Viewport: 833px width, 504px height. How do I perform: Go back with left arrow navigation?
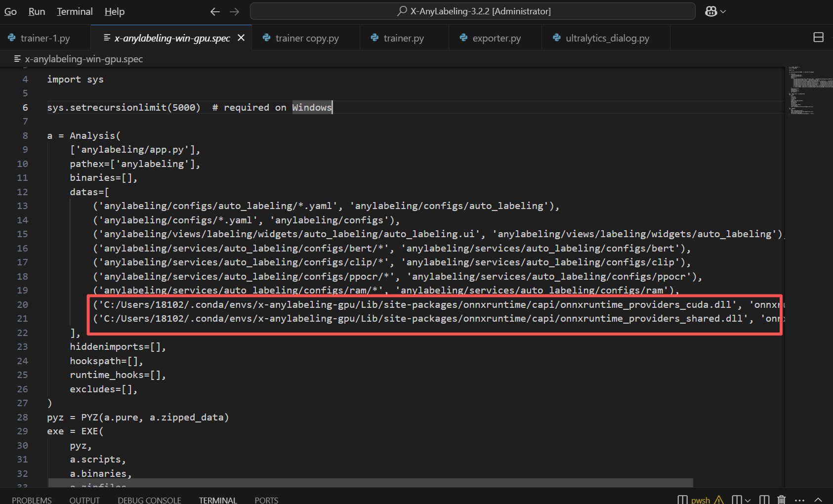coord(215,11)
